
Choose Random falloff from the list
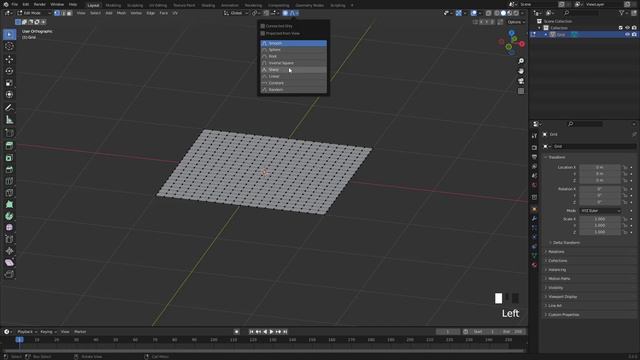(293, 90)
